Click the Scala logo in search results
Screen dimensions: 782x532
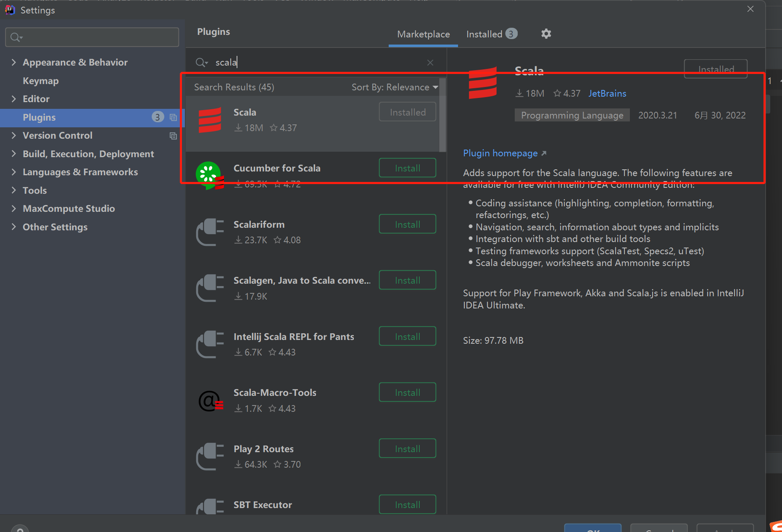pyautogui.click(x=210, y=120)
